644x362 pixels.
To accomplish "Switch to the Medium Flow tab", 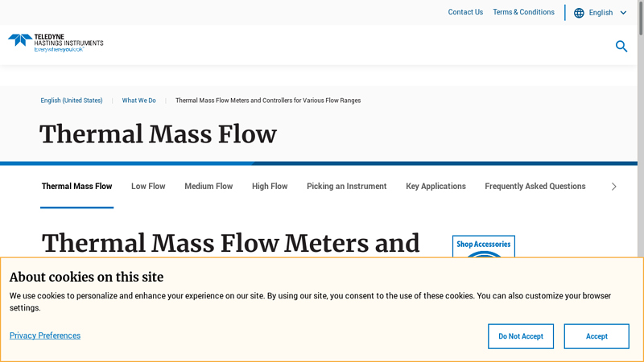I will pos(208,187).
